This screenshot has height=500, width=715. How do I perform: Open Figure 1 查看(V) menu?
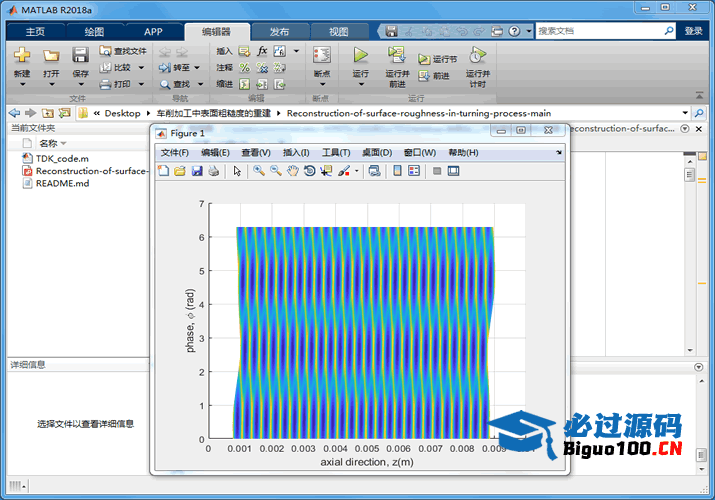pos(256,153)
